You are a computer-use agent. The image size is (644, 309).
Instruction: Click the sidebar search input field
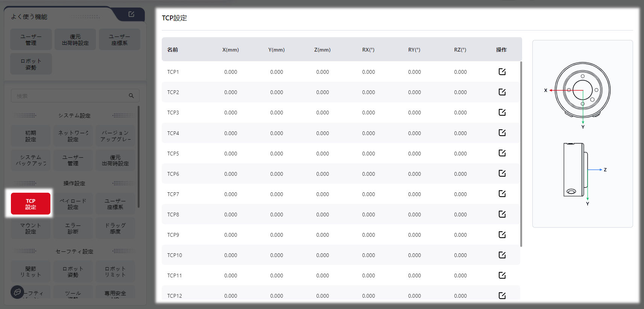70,96
